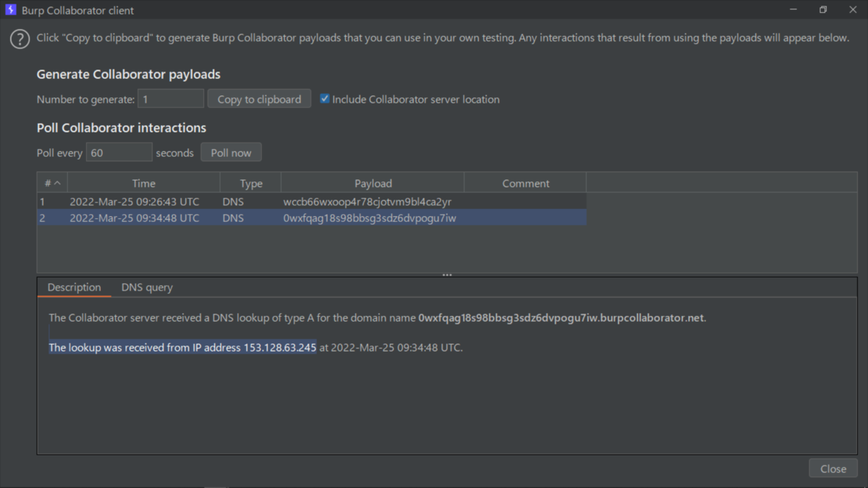Click the split pane divider dots handle
This screenshot has height=488, width=868.
point(447,275)
